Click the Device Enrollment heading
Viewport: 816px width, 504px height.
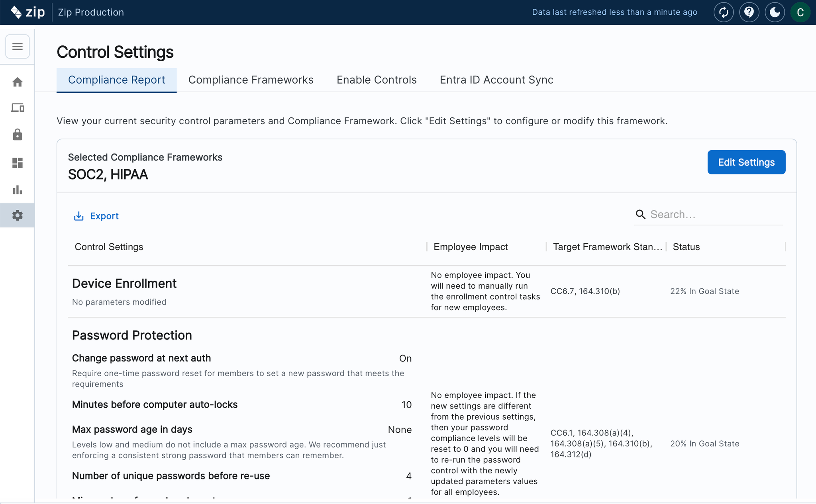tap(124, 283)
